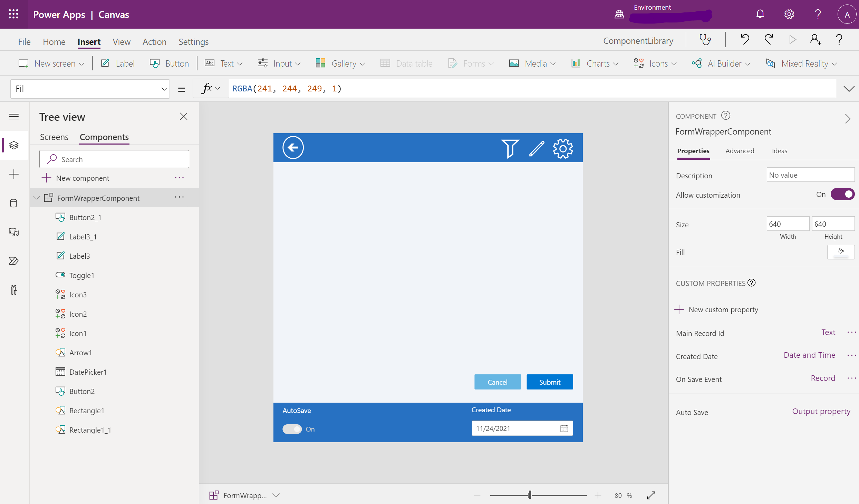This screenshot has height=504, width=859.
Task: Expand the FormWrapperComponent tree node
Action: [37, 197]
